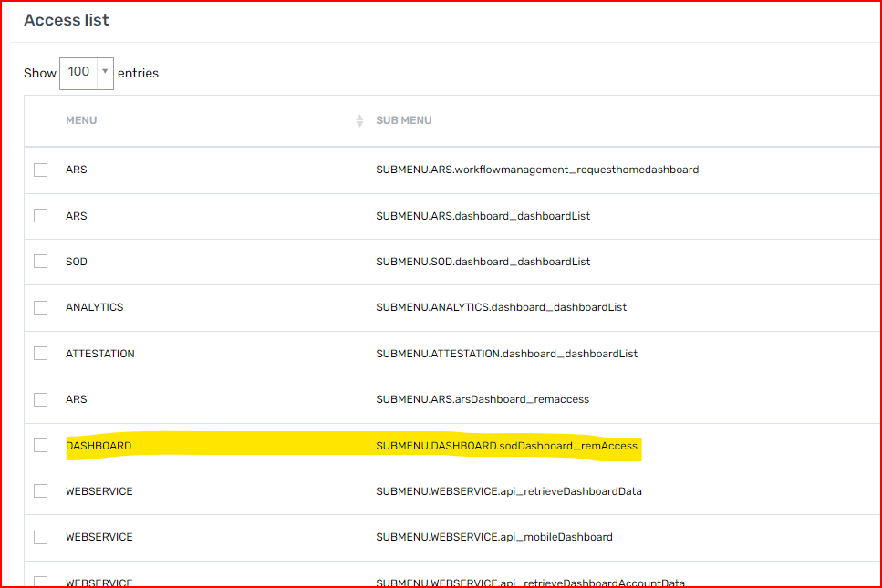The height and width of the screenshot is (588, 882).
Task: Select the checkbox beside api_mobileDashboard row
Action: 40,537
